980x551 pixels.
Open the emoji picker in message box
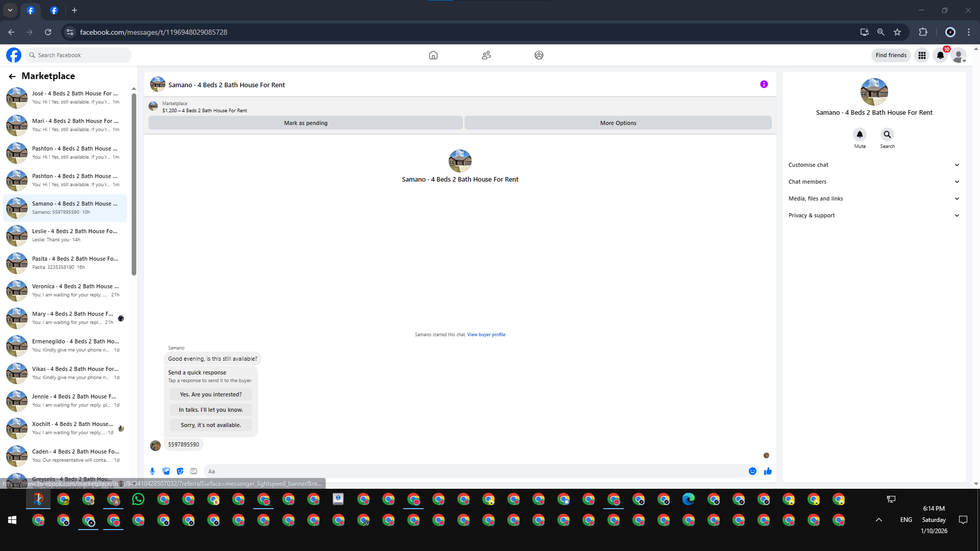tap(752, 471)
